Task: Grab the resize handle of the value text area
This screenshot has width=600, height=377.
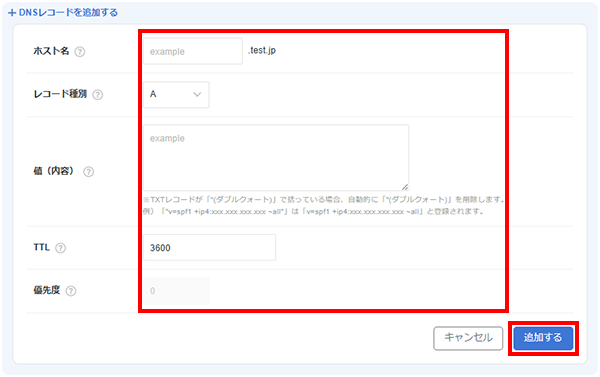Action: [x=405, y=187]
